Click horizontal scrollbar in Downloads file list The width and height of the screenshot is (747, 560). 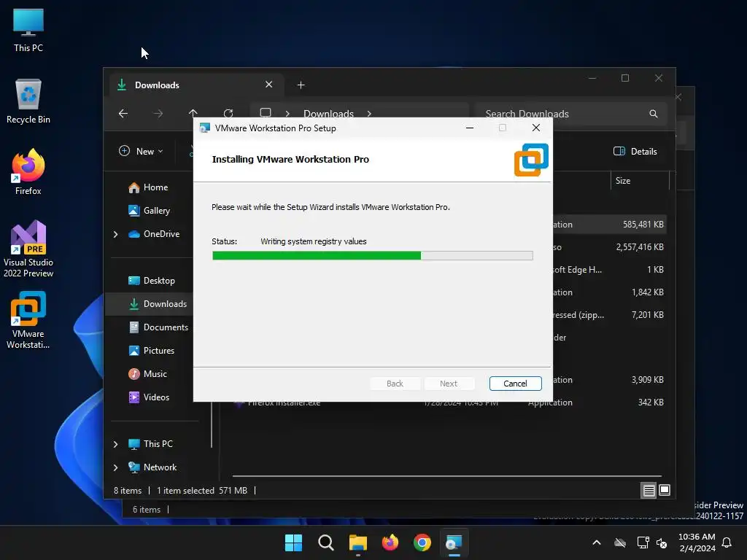[447, 475]
